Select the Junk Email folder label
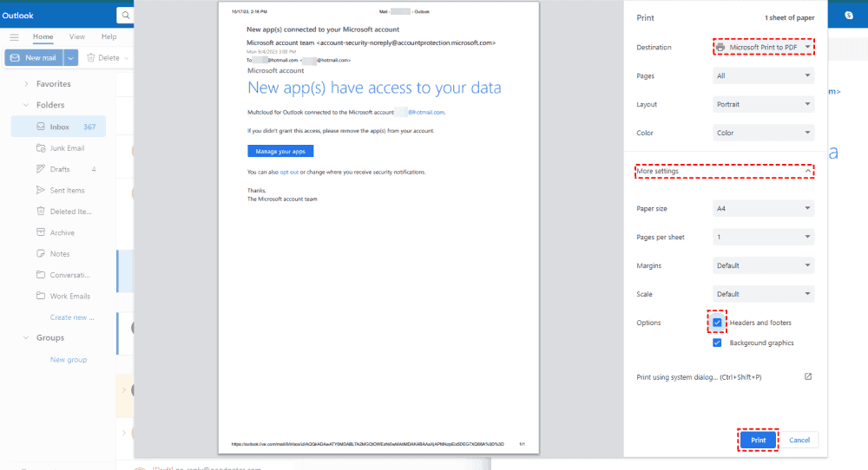The image size is (868, 470). tap(67, 148)
